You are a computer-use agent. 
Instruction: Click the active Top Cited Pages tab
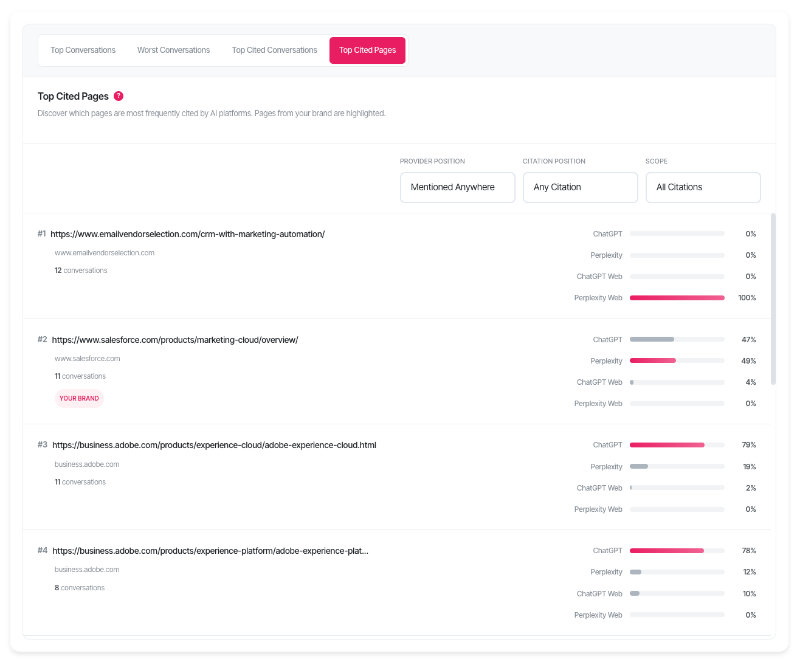point(367,50)
